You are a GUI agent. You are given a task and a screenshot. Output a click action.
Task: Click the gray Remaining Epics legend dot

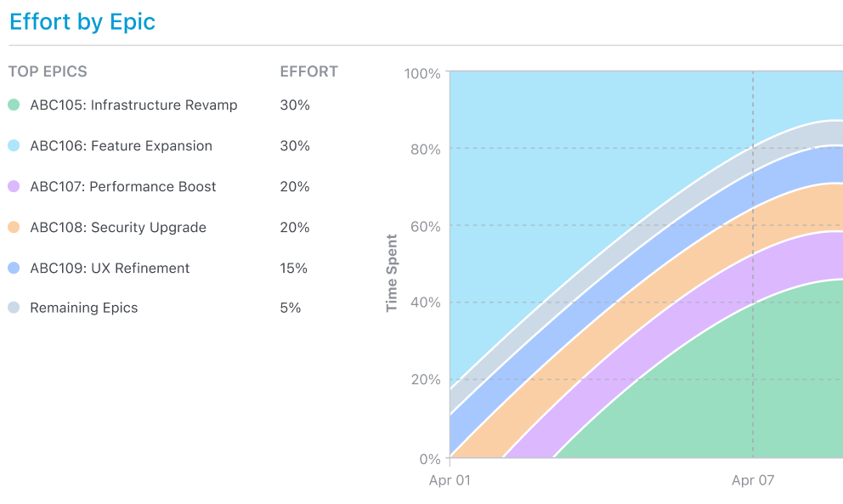[x=14, y=309]
